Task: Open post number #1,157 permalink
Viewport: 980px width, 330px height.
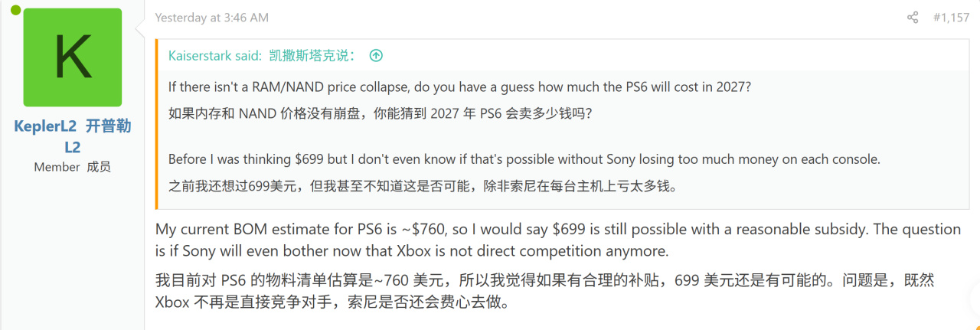Action: point(951,18)
